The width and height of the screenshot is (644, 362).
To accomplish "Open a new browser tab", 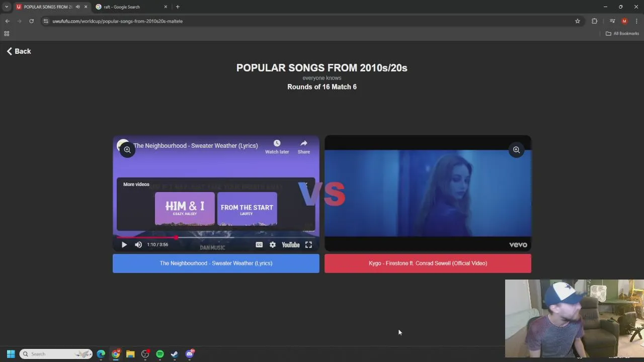I will click(178, 7).
